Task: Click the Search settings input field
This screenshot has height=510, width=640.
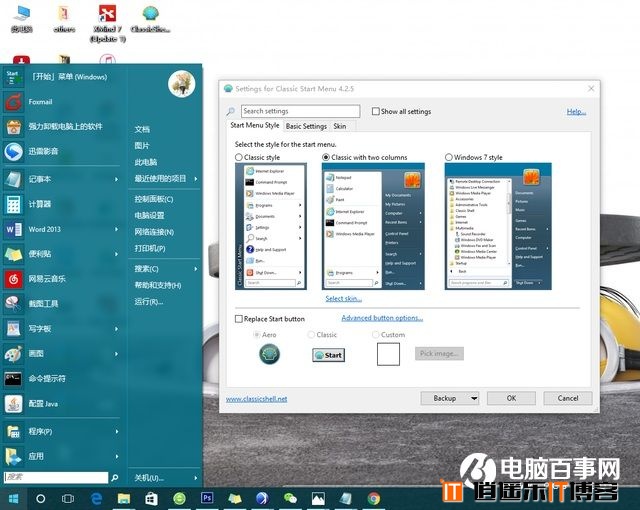Action: point(300,111)
